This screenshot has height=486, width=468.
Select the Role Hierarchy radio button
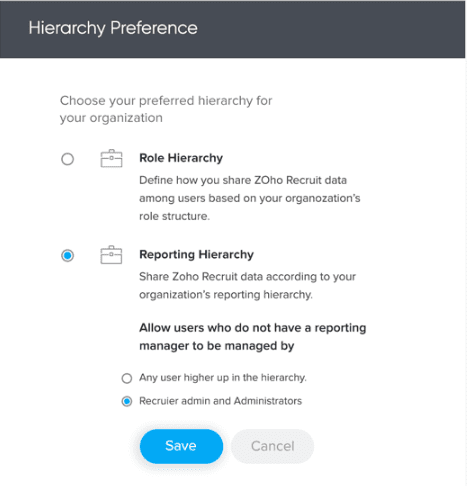[67, 159]
